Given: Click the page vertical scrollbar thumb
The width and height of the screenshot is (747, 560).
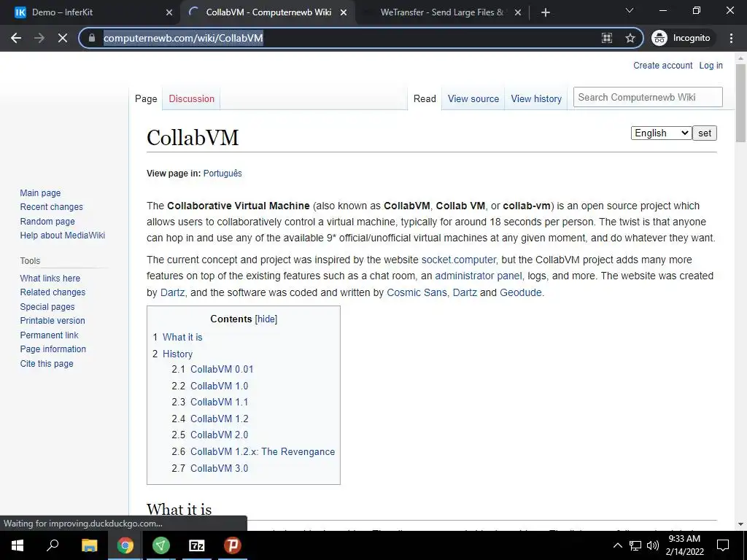Looking at the screenshot, I should tap(740, 102).
